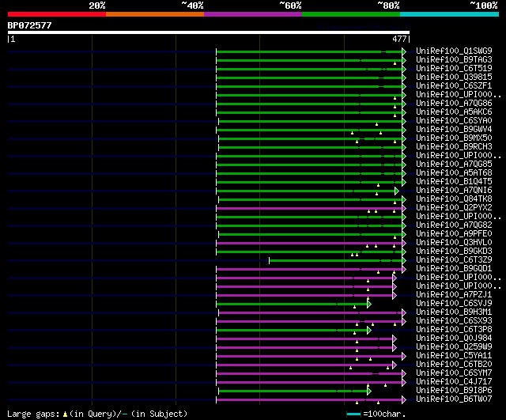Select hit label UniRef100_C6T519
506x420 pixels.
tap(454, 69)
